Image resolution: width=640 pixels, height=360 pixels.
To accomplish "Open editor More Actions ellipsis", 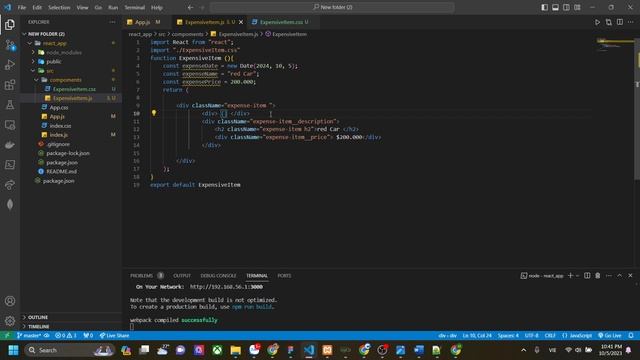I will click(x=631, y=22).
